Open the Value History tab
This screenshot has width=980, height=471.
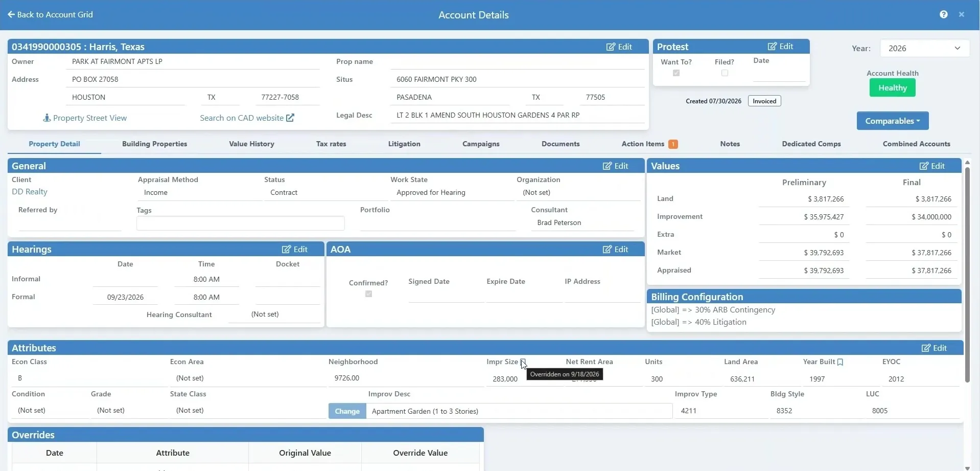click(x=251, y=144)
